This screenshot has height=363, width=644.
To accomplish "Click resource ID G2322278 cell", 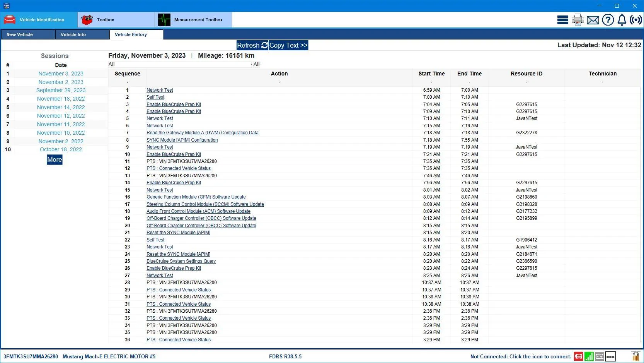I will (x=526, y=133).
